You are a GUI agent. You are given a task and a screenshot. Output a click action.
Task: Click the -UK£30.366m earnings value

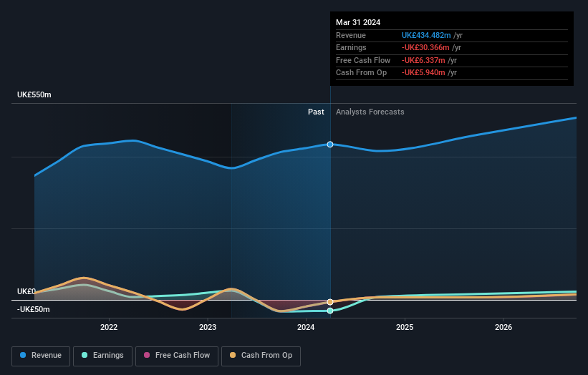(x=425, y=47)
